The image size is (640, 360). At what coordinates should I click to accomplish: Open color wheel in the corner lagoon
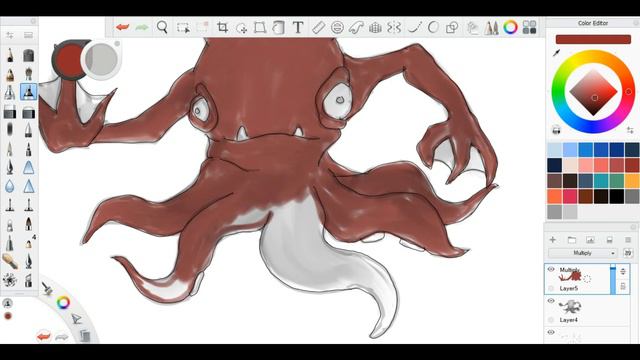coord(63,302)
